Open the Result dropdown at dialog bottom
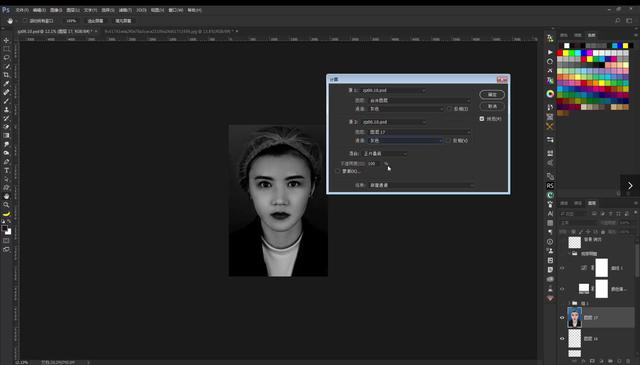The height and width of the screenshot is (365, 640). click(x=420, y=185)
